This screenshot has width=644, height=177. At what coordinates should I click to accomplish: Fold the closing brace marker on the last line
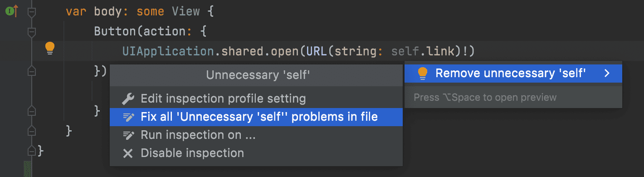(x=31, y=150)
